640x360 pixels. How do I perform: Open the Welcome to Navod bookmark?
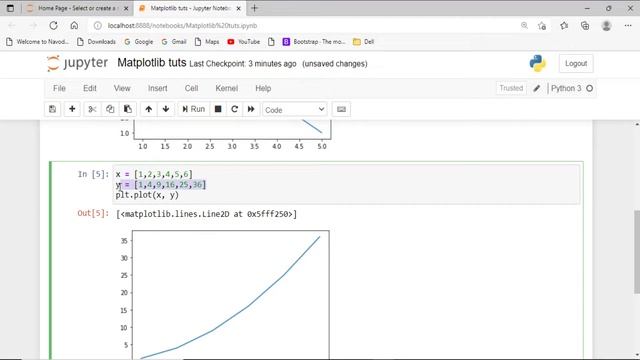(37, 42)
